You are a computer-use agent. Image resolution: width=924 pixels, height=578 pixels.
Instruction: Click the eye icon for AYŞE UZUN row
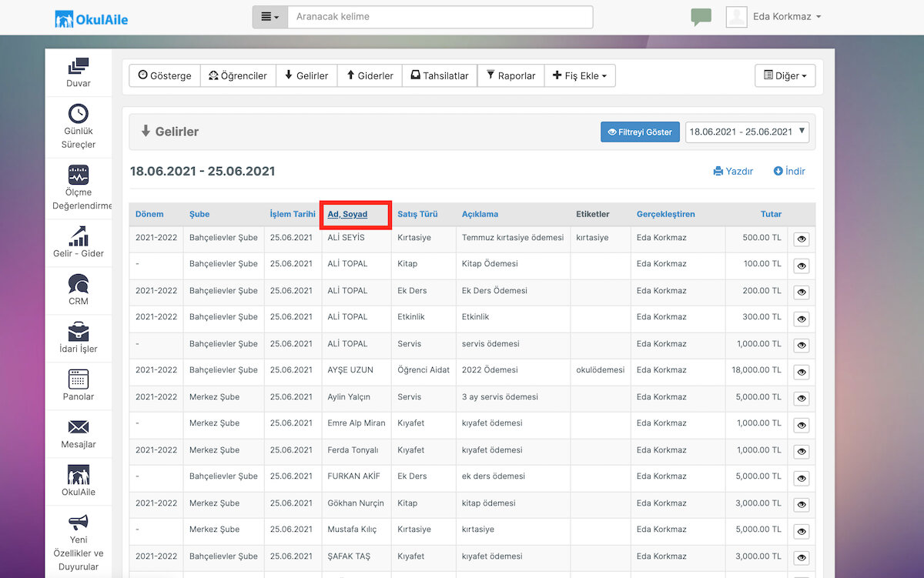click(x=802, y=372)
